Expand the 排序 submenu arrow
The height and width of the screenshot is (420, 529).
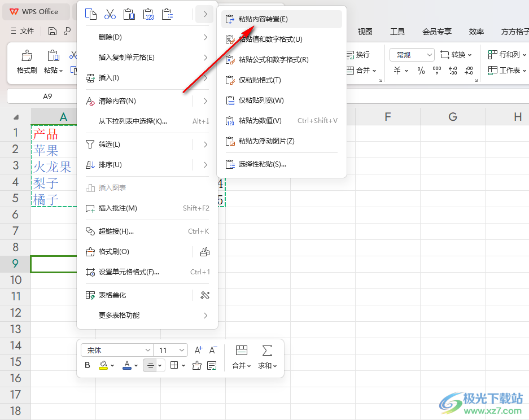pos(205,165)
